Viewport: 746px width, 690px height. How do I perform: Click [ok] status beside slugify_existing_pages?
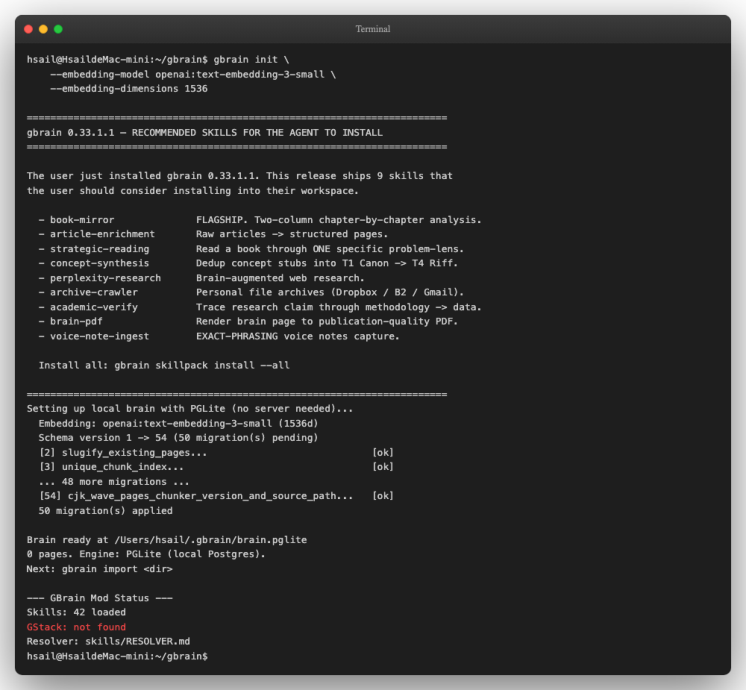point(383,452)
